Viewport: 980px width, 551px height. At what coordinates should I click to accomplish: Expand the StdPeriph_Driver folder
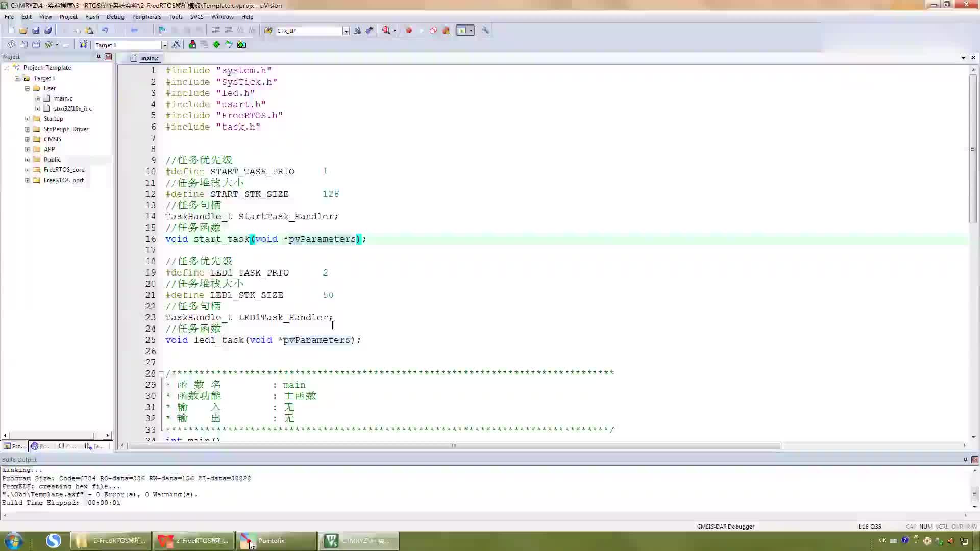click(x=27, y=129)
